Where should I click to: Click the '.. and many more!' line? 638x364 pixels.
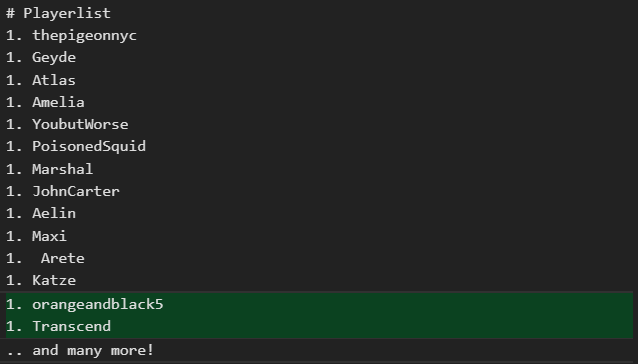[80, 350]
